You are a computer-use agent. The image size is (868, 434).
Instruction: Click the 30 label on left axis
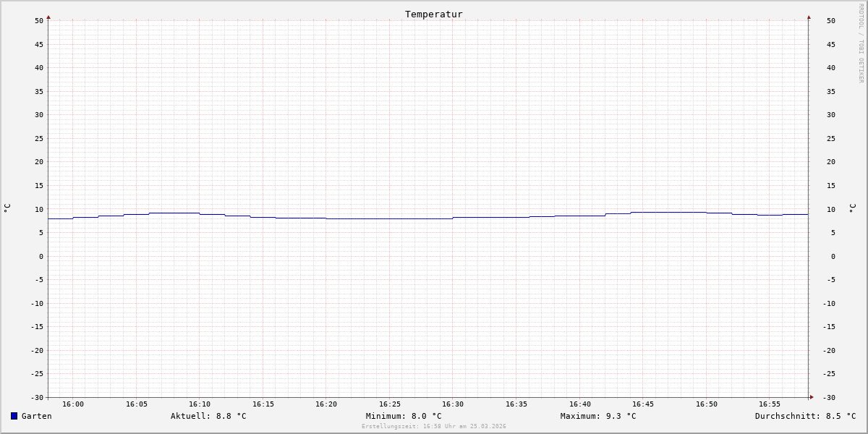(39, 114)
